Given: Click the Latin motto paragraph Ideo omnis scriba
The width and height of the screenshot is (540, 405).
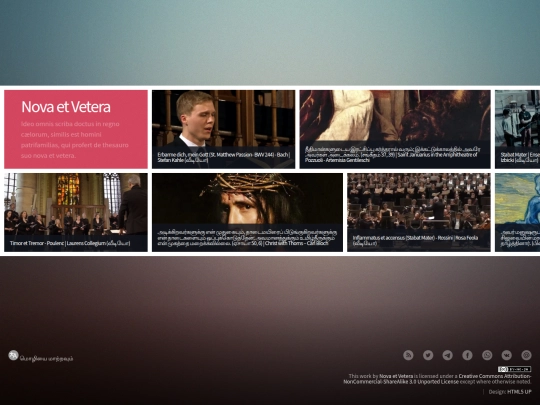Looking at the screenshot, I should coord(75,139).
